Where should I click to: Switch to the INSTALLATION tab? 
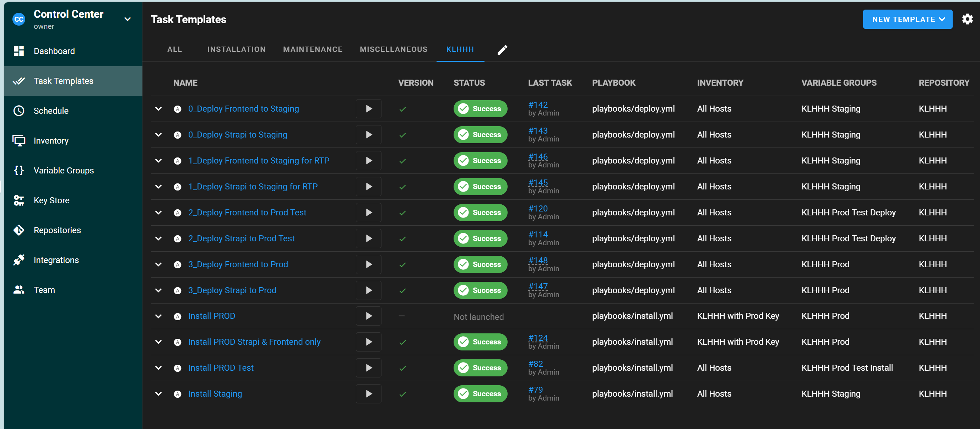[x=236, y=49]
